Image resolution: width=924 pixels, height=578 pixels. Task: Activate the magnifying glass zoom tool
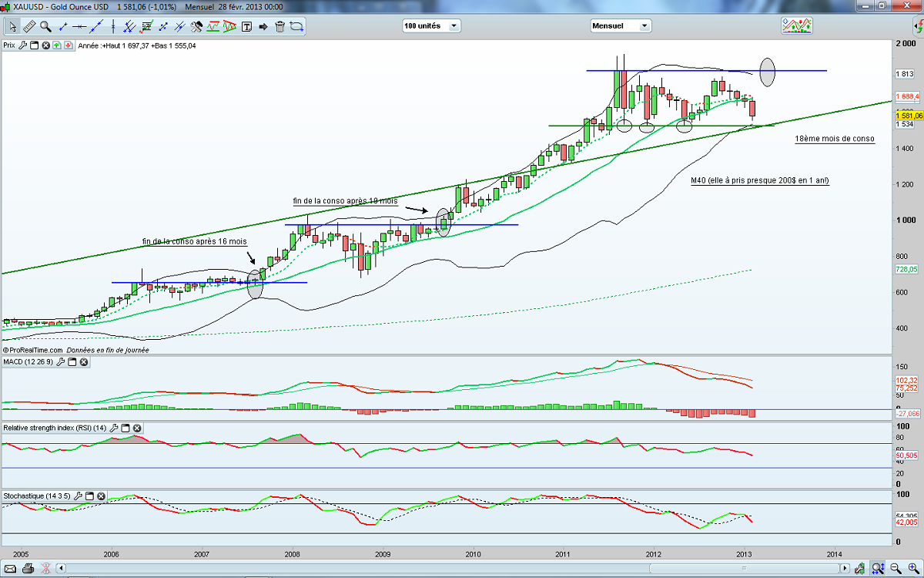coord(45,26)
